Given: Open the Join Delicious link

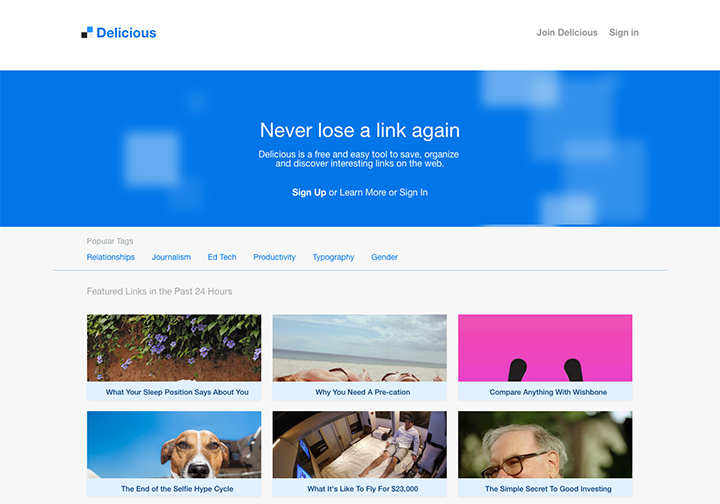Looking at the screenshot, I should pyautogui.click(x=567, y=33).
